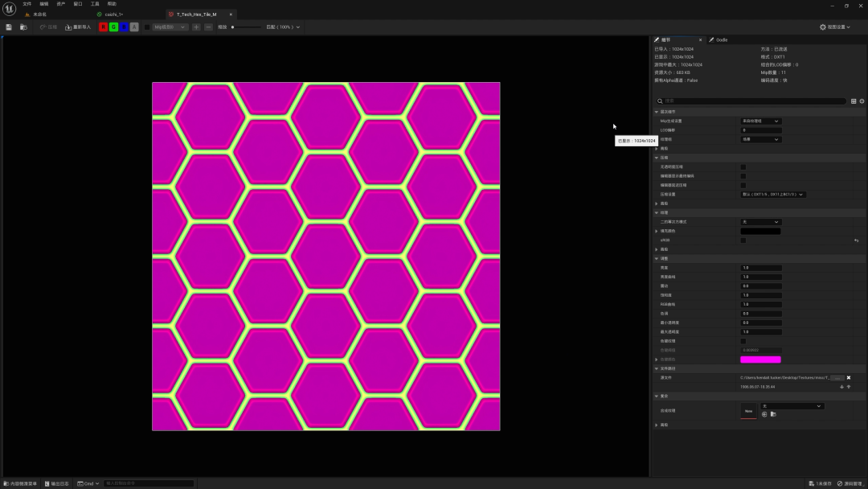Close the T_Tech_Hex_Tile_M tab
This screenshot has width=868, height=489.
(231, 14)
